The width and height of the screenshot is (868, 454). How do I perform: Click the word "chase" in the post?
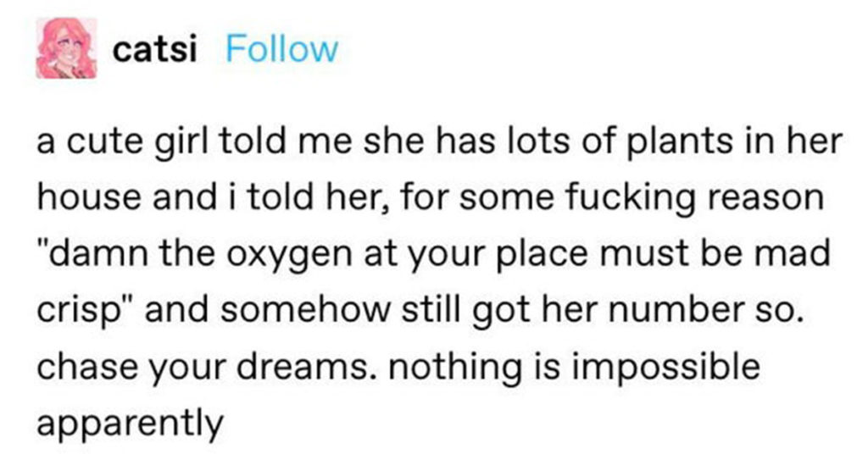[x=87, y=366]
